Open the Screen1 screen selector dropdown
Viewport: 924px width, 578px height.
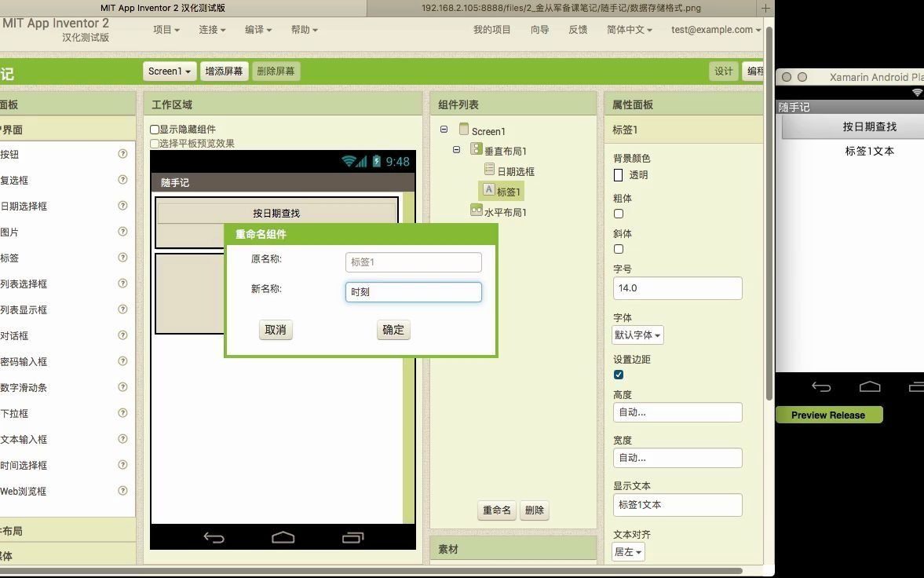(169, 71)
